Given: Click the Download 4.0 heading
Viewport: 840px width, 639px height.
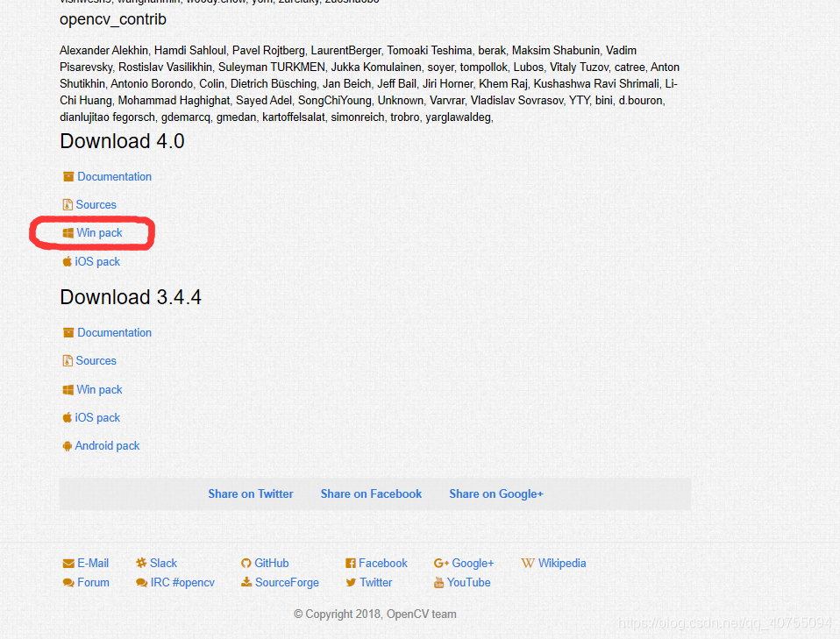Looking at the screenshot, I should pos(122,141).
